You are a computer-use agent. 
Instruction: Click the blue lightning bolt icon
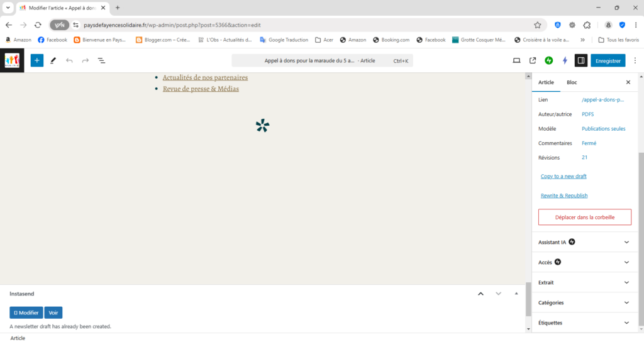[565, 61]
